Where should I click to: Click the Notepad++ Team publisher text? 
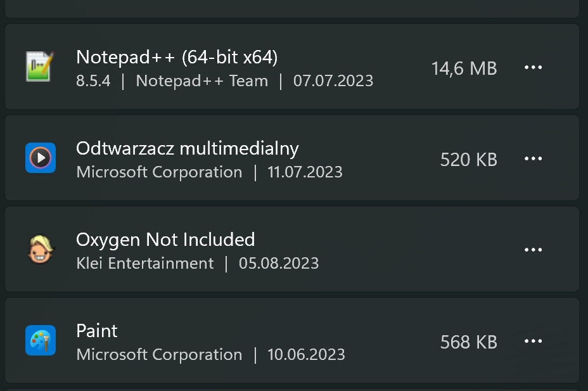point(201,81)
